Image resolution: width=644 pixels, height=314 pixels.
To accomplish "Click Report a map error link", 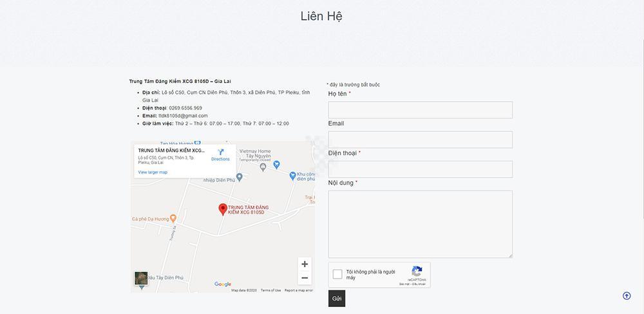I will pyautogui.click(x=299, y=290).
